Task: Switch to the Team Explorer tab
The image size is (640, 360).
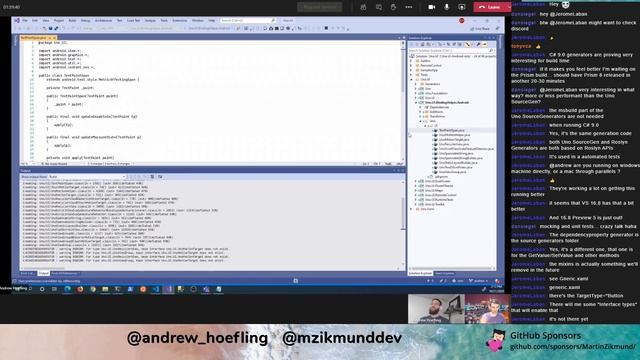Action: pyautogui.click(x=444, y=273)
